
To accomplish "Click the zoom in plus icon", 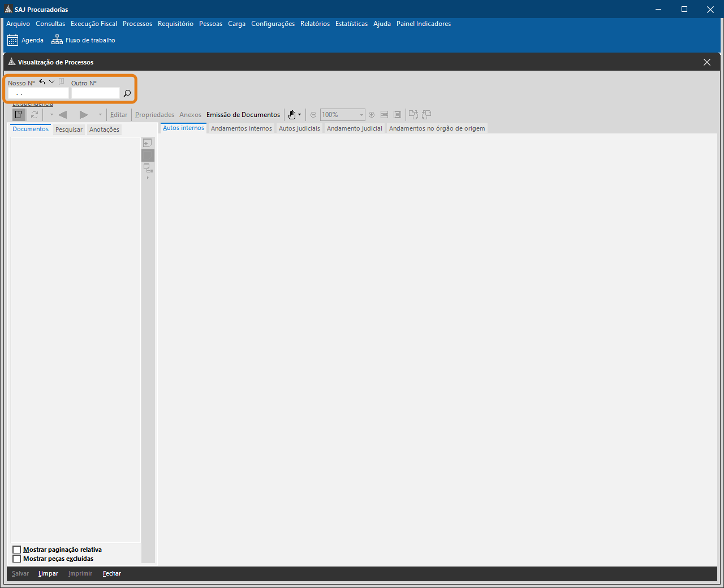I will [372, 115].
